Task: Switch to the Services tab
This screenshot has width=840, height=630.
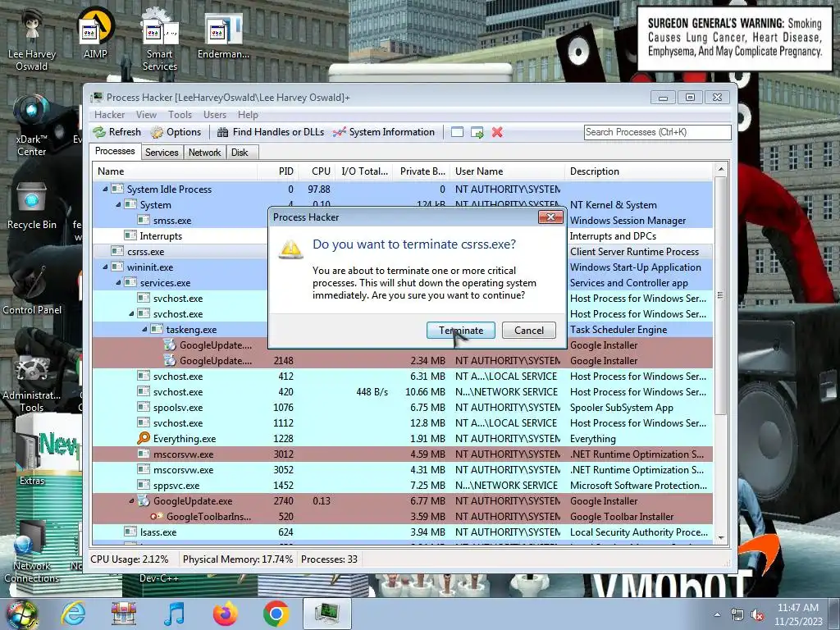Action: pyautogui.click(x=162, y=152)
